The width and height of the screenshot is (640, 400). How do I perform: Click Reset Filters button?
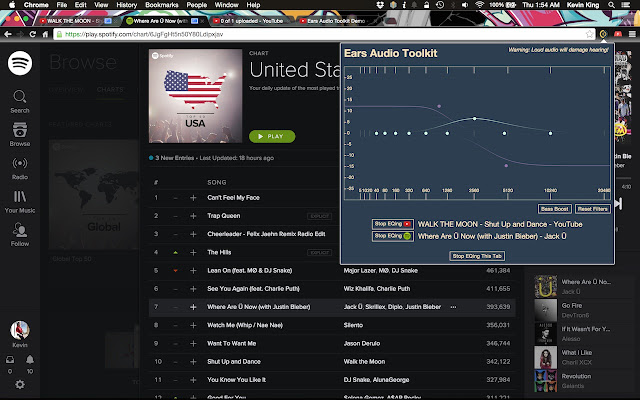[592, 209]
